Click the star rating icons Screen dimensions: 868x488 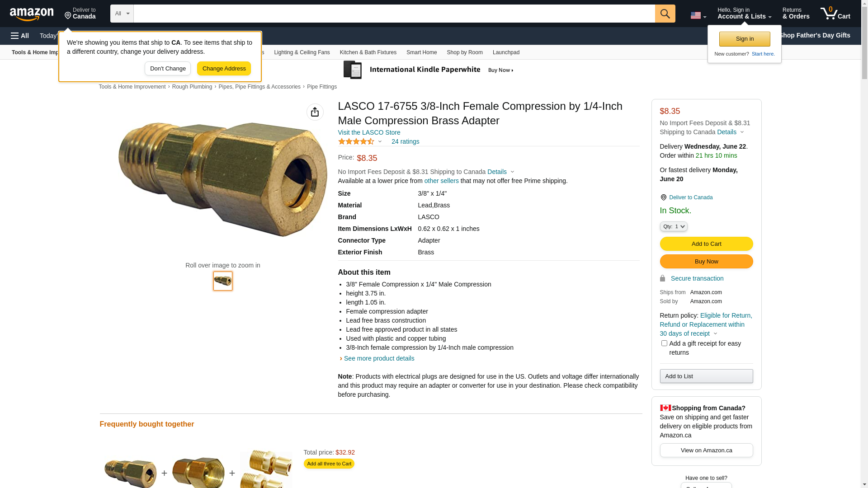(x=356, y=141)
